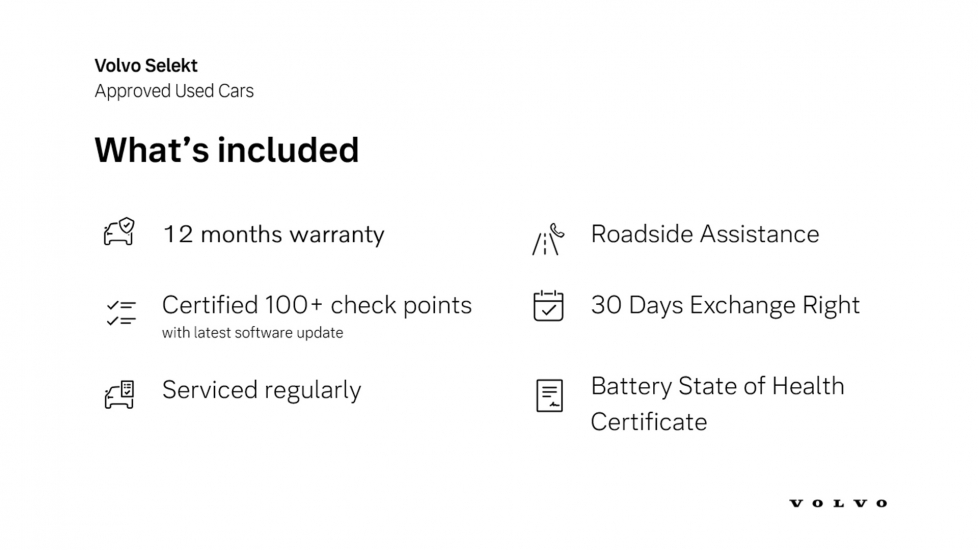The height and width of the screenshot is (550, 978).
Task: Click the "Battery State of Health" text line
Action: coord(717,386)
